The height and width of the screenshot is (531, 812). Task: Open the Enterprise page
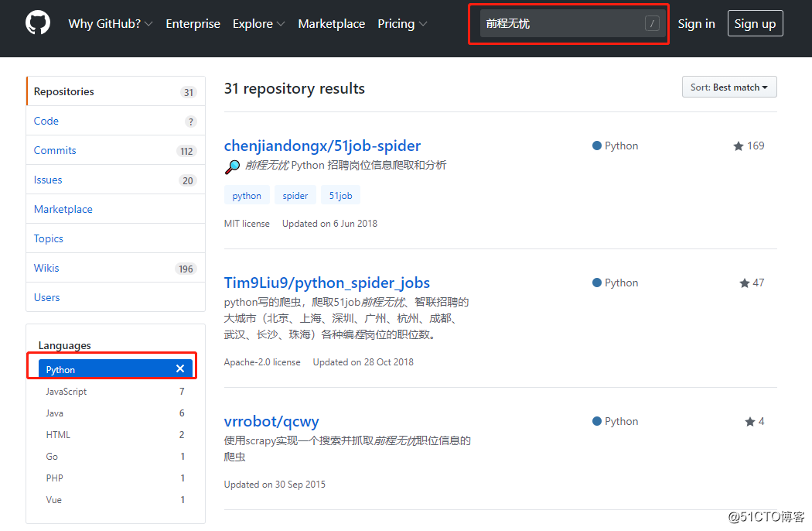pyautogui.click(x=193, y=24)
